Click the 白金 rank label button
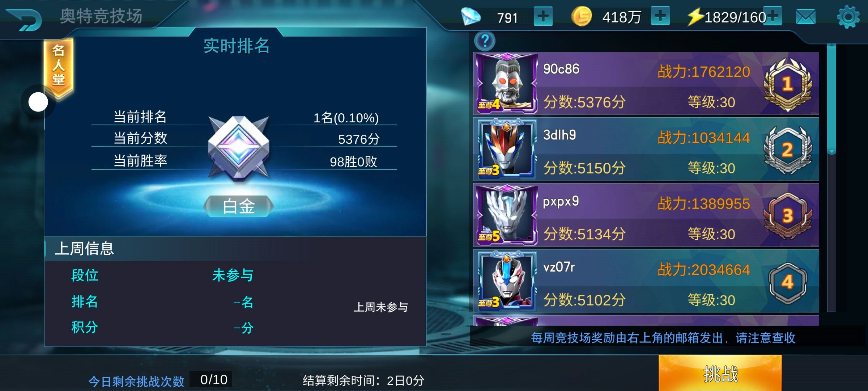The width and height of the screenshot is (868, 391). click(x=239, y=206)
